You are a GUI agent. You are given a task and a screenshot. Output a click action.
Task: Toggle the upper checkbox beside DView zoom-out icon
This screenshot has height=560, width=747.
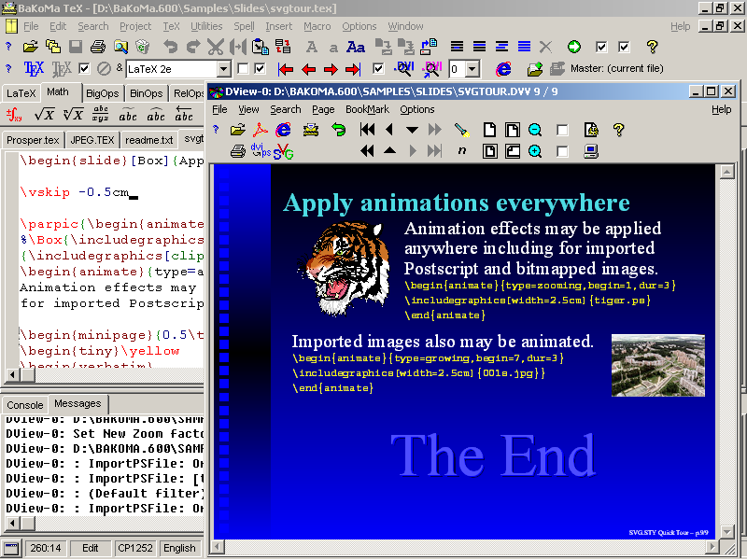tap(562, 130)
